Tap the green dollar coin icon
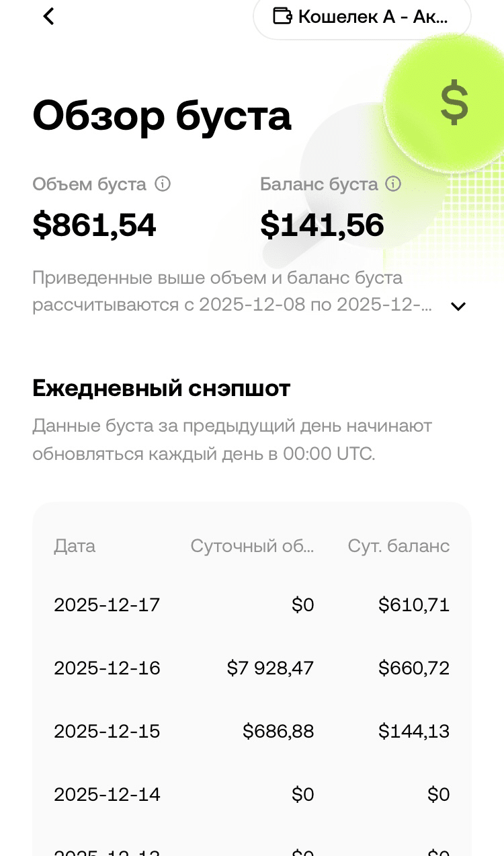Viewport: 504px width, 856px height. (x=454, y=102)
